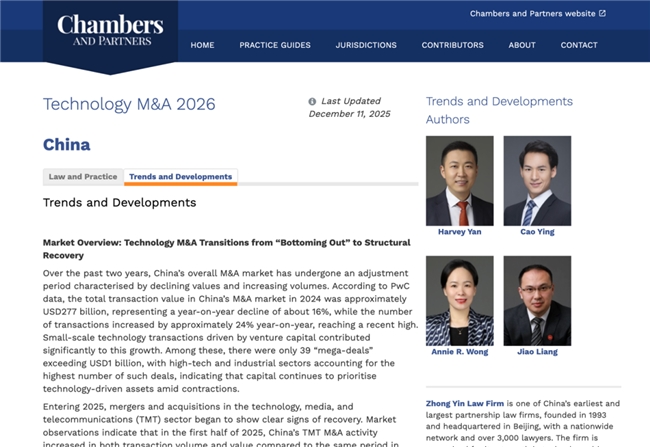650x447 pixels.
Task: Go to the HOME menu item
Action: click(202, 45)
